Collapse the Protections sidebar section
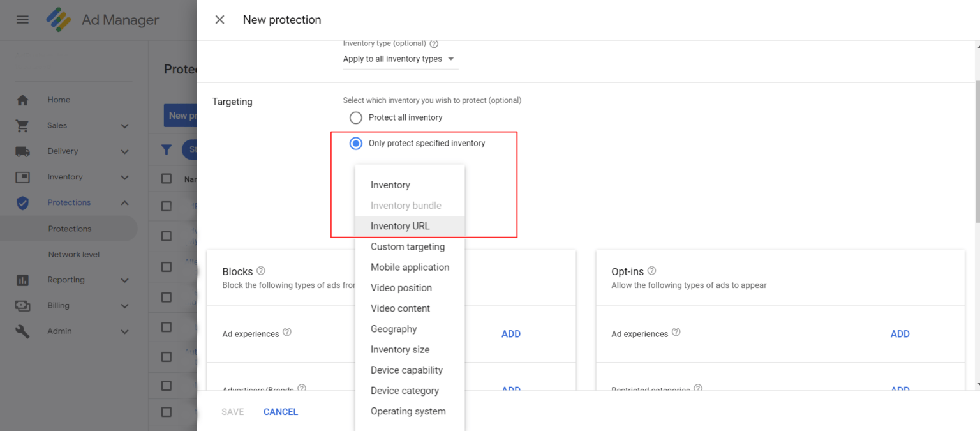Screen dimensions: 980x431 point(124,203)
